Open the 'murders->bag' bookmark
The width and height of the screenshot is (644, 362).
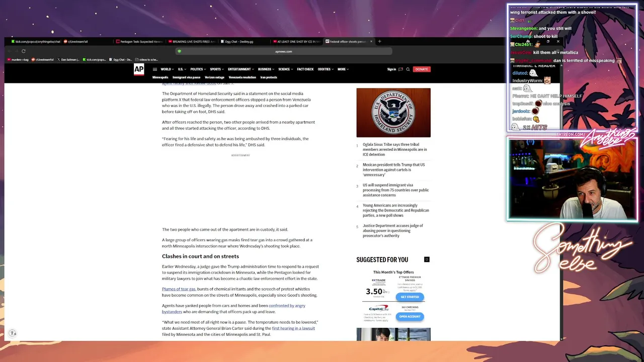(18, 59)
